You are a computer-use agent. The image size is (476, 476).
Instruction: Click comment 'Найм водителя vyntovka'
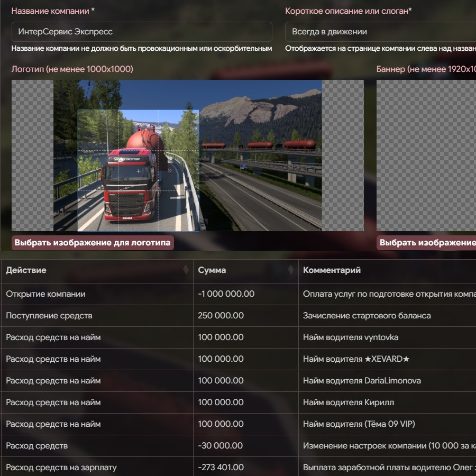[x=351, y=337]
